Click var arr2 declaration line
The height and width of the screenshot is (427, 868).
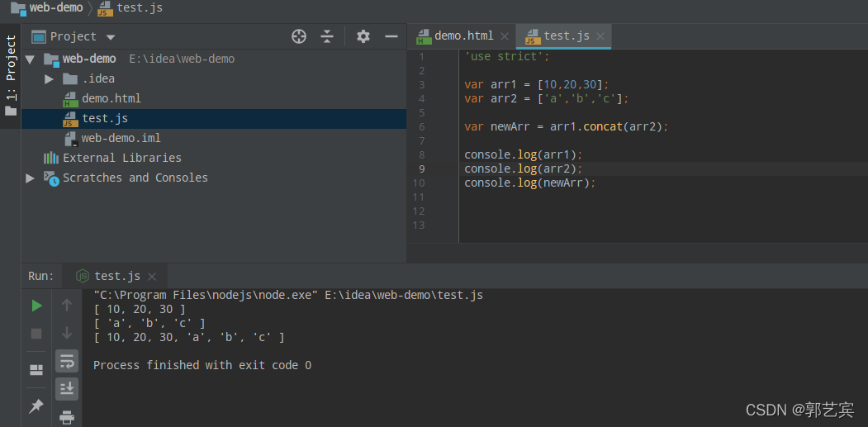(547, 98)
